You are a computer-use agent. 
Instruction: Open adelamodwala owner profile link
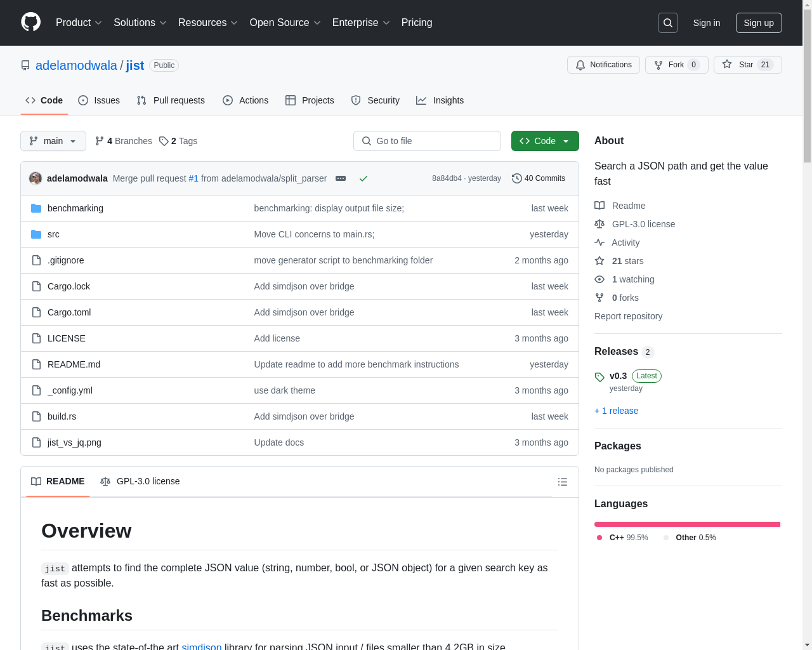76,65
